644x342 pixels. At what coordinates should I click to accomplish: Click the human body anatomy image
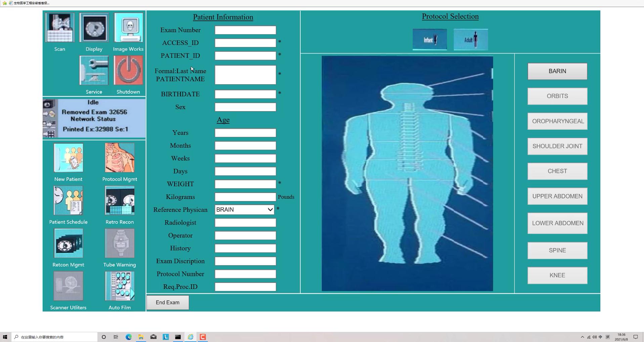pos(407,173)
